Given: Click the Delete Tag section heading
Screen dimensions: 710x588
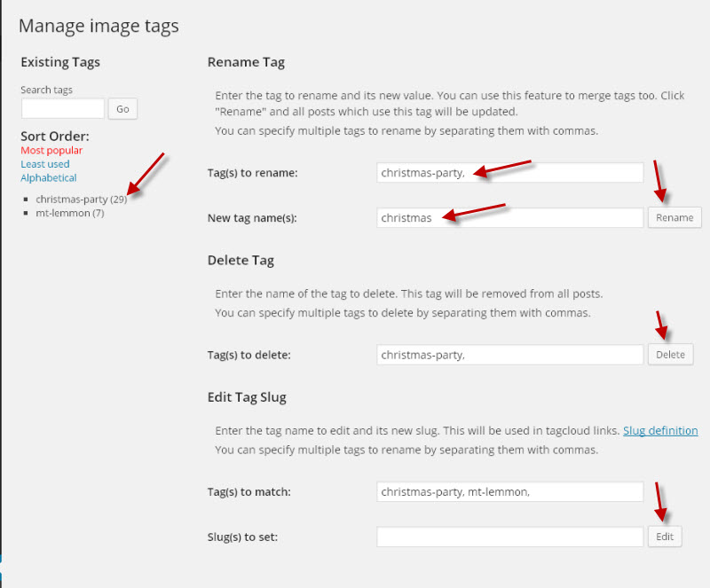Looking at the screenshot, I should (x=241, y=260).
